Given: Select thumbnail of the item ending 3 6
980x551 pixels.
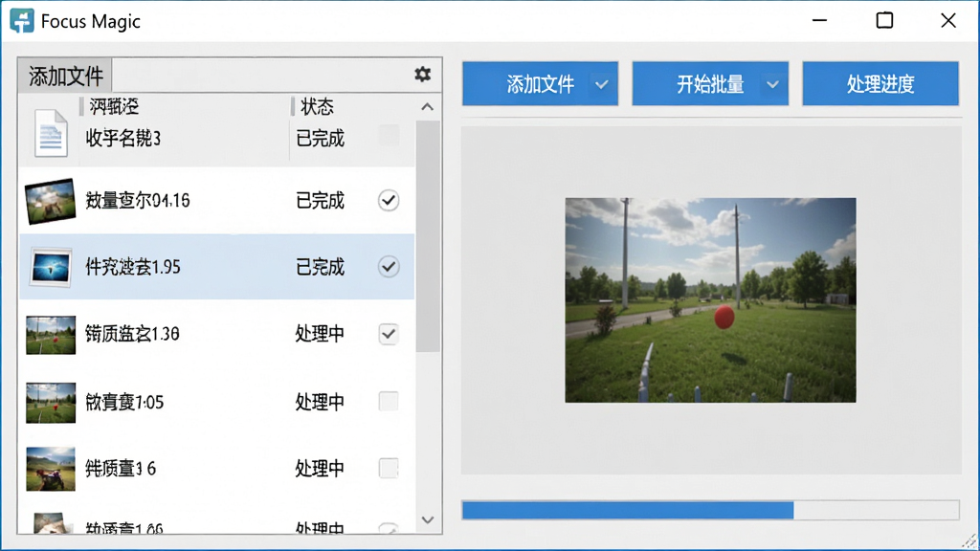Looking at the screenshot, I should pos(51,469).
